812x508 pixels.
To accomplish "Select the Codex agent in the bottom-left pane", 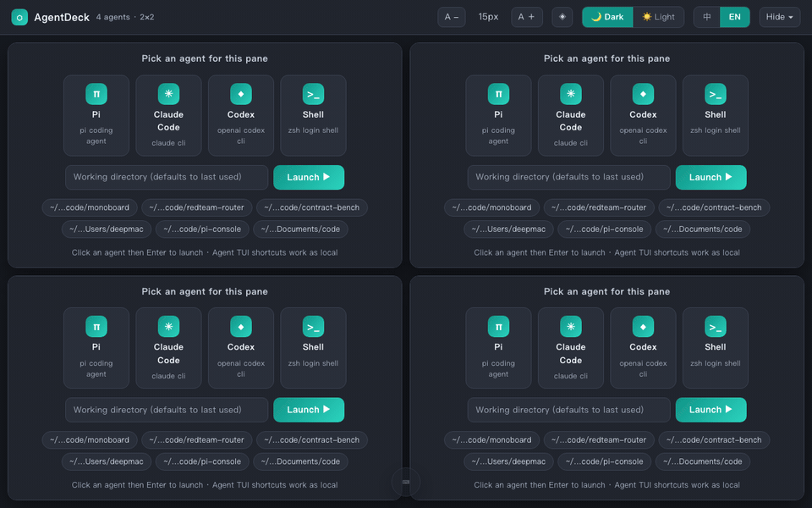I will point(241,348).
